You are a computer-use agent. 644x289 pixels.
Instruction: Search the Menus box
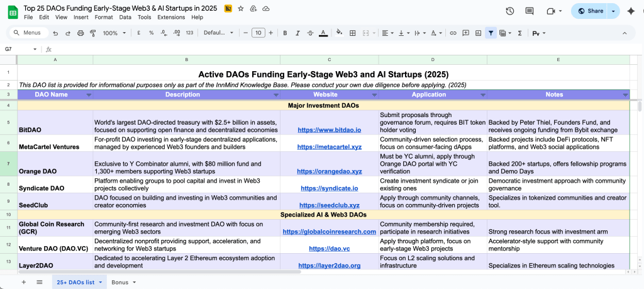29,33
